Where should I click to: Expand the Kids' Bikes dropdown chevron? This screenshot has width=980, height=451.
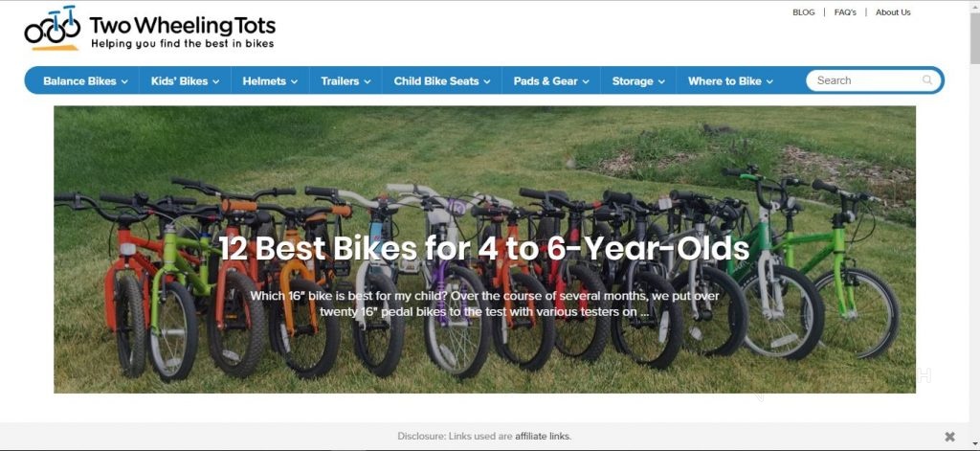(x=215, y=81)
